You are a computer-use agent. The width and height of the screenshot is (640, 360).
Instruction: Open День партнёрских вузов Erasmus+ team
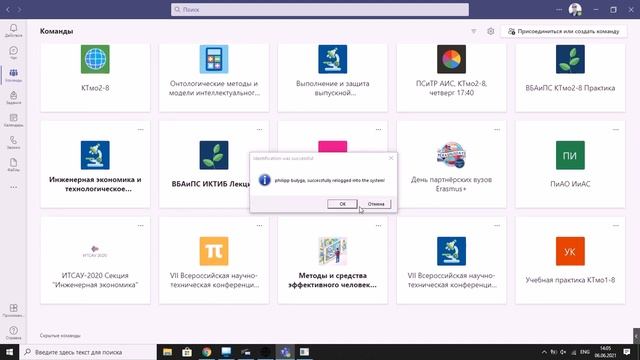(451, 164)
